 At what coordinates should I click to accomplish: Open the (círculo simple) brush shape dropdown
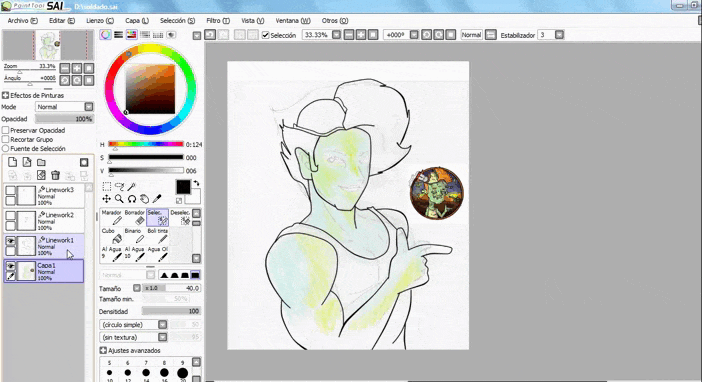click(163, 324)
